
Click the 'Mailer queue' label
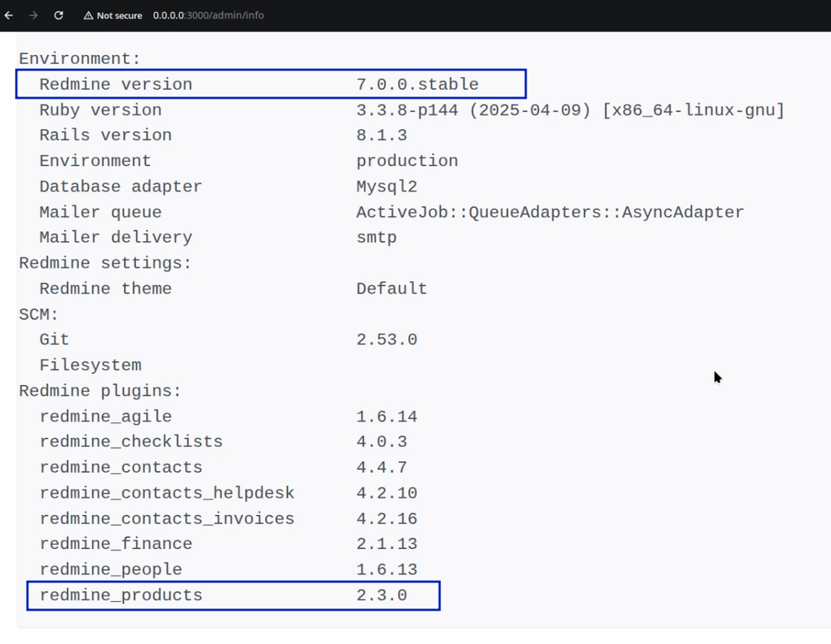pos(100,212)
